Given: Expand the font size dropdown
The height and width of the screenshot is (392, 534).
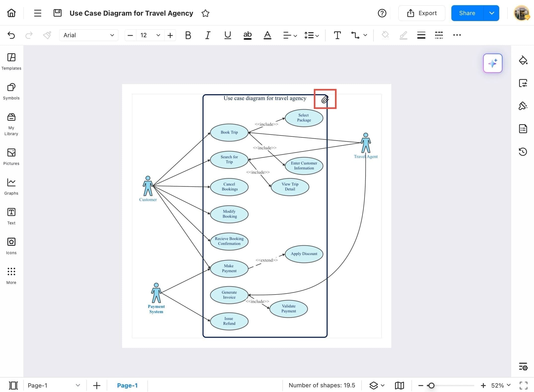Looking at the screenshot, I should pyautogui.click(x=158, y=35).
